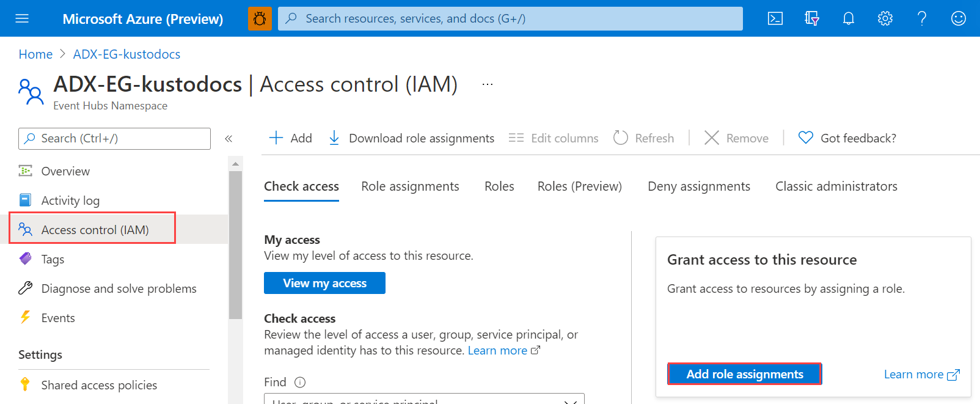Open Cloud Shell from the header

(x=775, y=18)
